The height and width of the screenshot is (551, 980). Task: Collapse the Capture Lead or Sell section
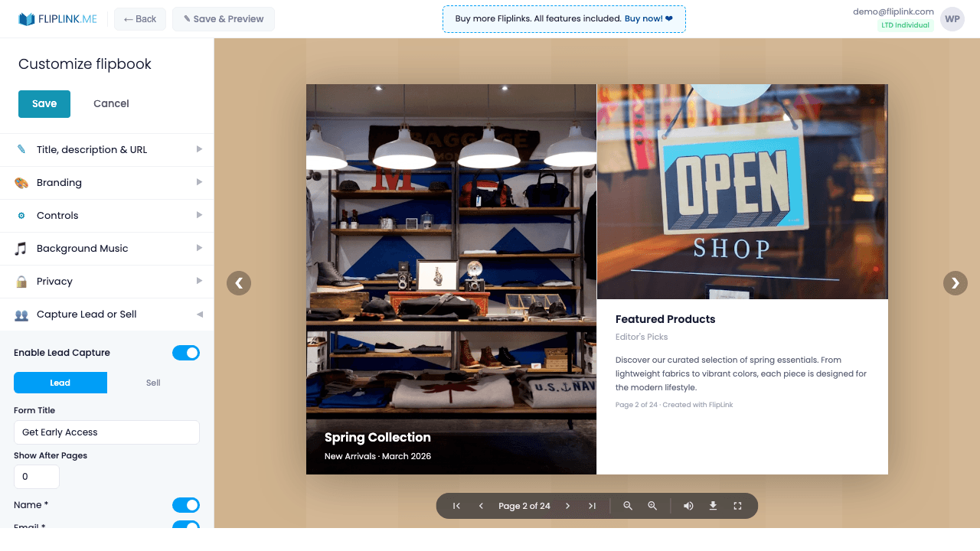pyautogui.click(x=106, y=314)
